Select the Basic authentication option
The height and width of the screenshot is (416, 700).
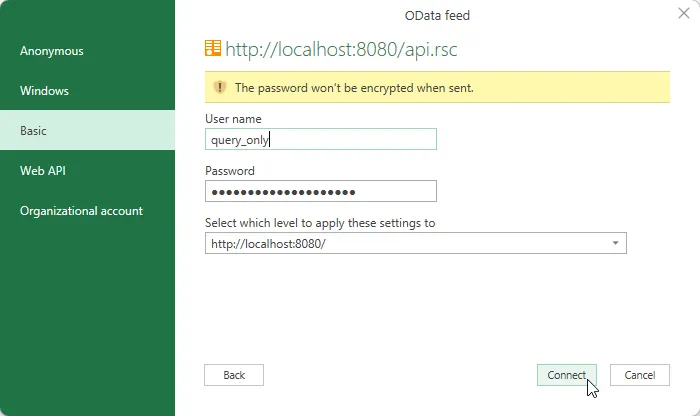(x=34, y=131)
